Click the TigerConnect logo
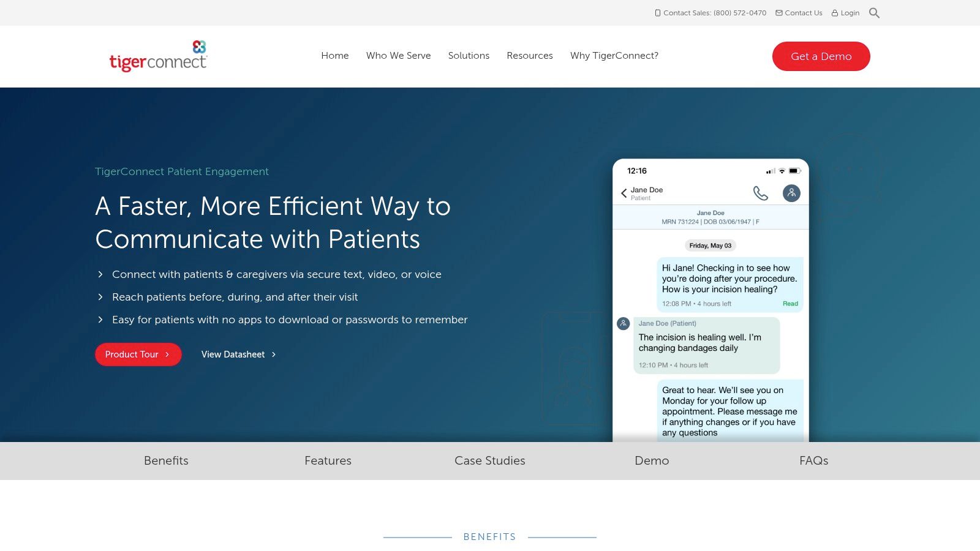This screenshot has height=551, width=980. pos(158,56)
